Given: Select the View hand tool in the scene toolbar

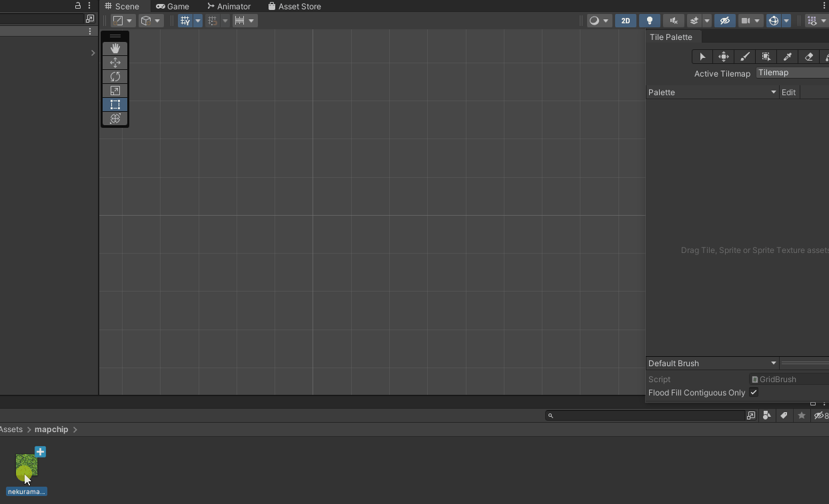Looking at the screenshot, I should (115, 48).
